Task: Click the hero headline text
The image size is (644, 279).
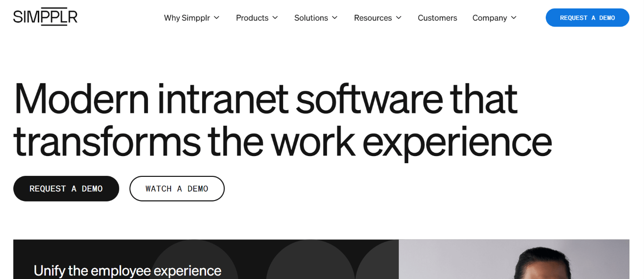Action: tap(283, 120)
